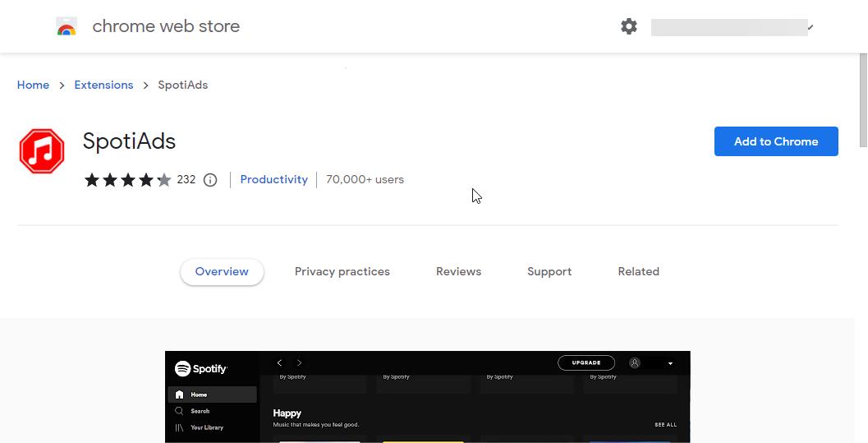The width and height of the screenshot is (868, 443).
Task: Click the SpotiAds breadcrumb text
Action: coord(182,85)
